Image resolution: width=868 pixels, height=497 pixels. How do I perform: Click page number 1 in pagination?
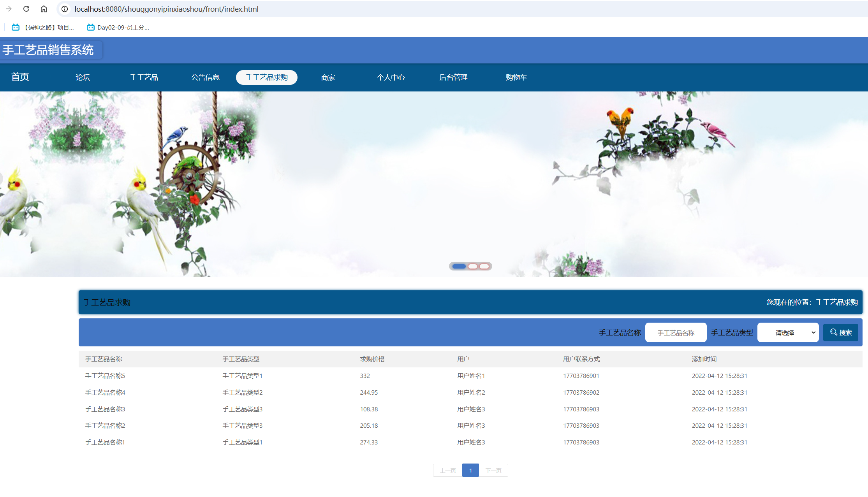point(470,470)
